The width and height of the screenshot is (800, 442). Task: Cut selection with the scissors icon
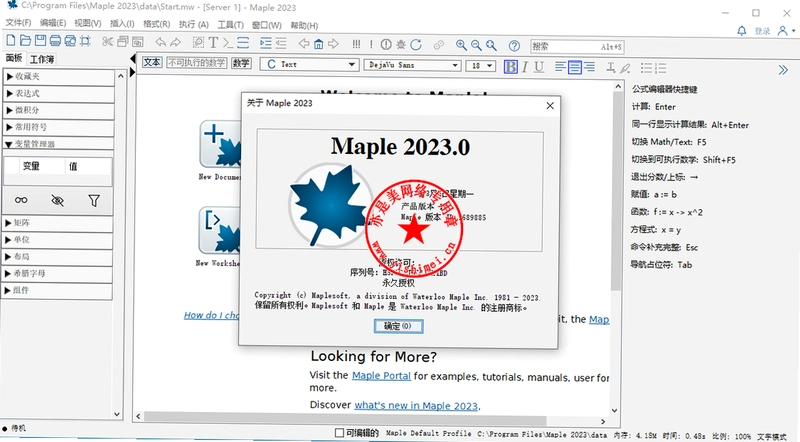coord(107,41)
